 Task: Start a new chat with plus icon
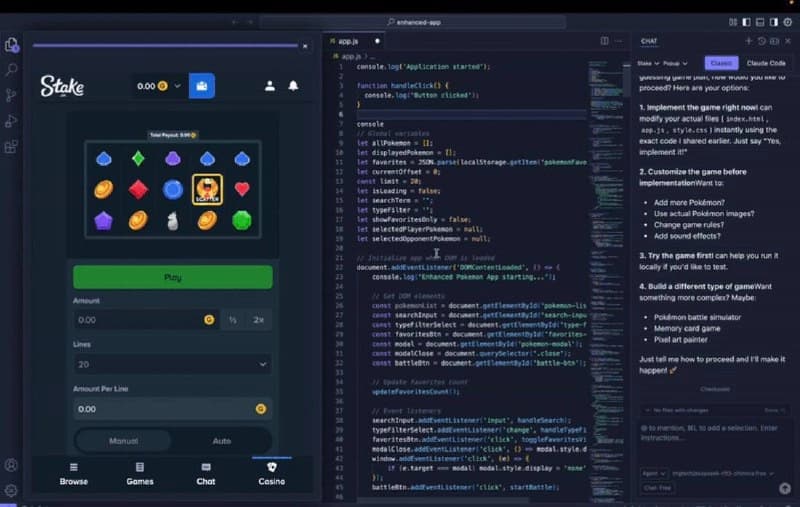[x=748, y=41]
